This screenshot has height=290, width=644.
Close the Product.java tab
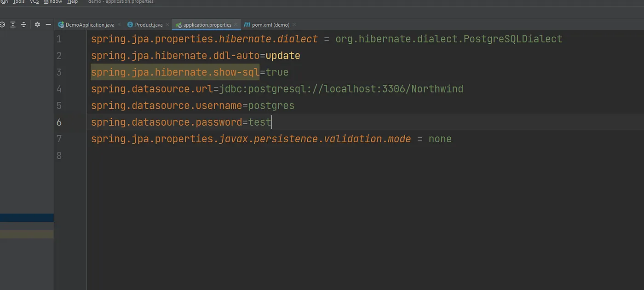click(x=167, y=25)
